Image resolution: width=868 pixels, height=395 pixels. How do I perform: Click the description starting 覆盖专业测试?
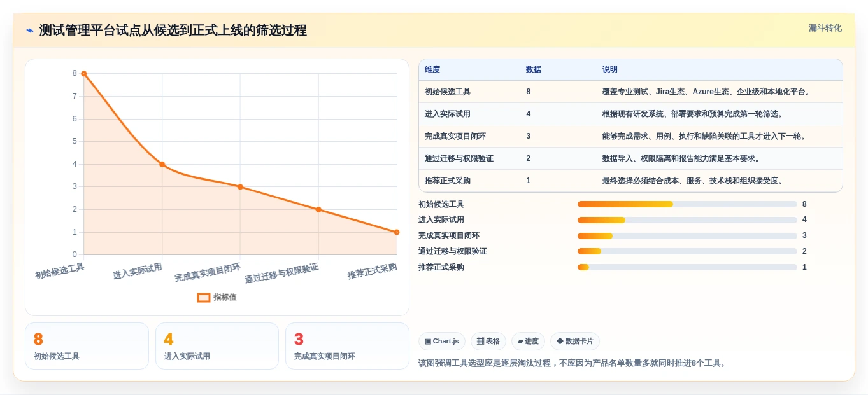[707, 92]
